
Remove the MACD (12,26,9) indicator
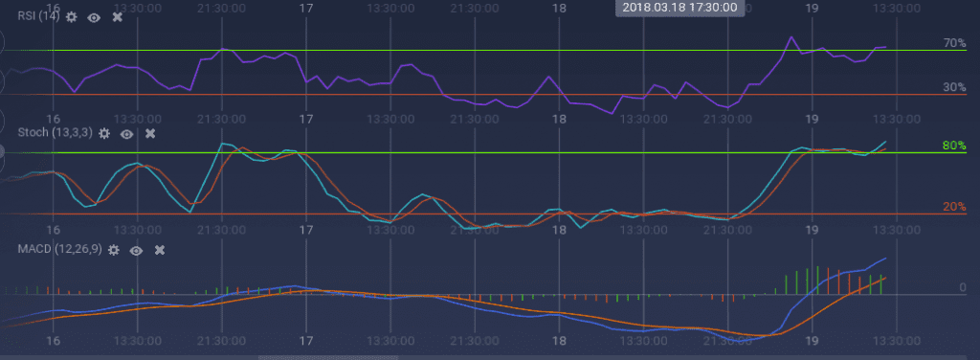(160, 250)
